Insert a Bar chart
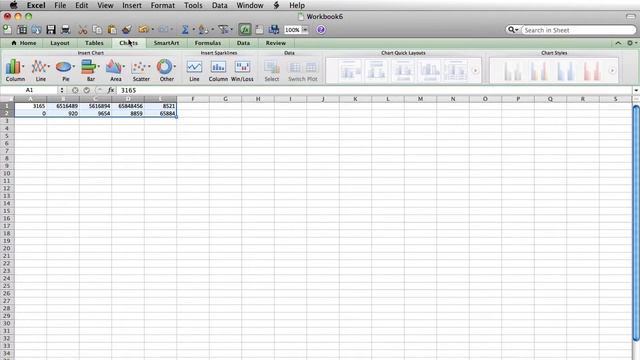The width and height of the screenshot is (640, 360). [91, 70]
